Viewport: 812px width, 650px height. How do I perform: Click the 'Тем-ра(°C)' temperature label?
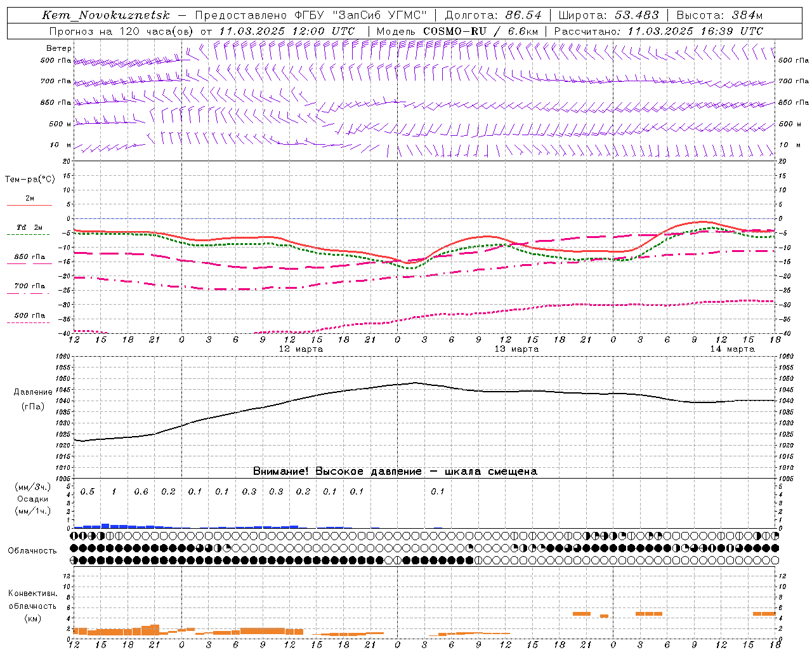tap(30, 180)
